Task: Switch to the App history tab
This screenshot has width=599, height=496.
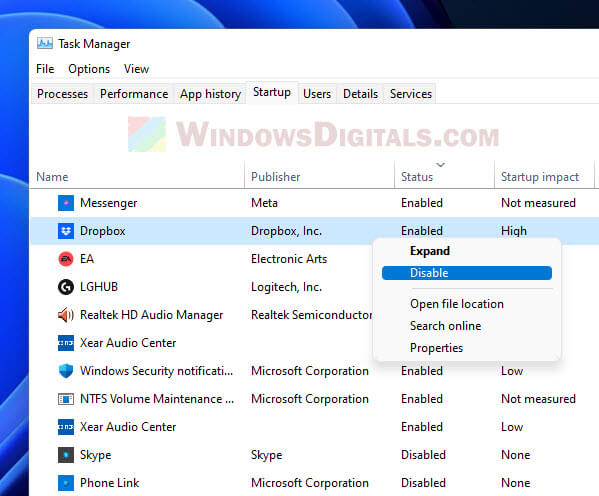Action: pos(210,94)
